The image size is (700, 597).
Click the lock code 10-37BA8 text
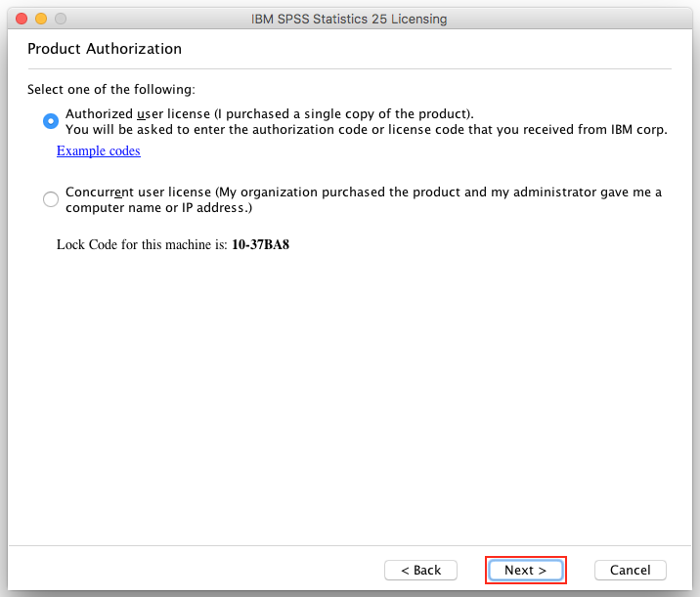tap(260, 244)
